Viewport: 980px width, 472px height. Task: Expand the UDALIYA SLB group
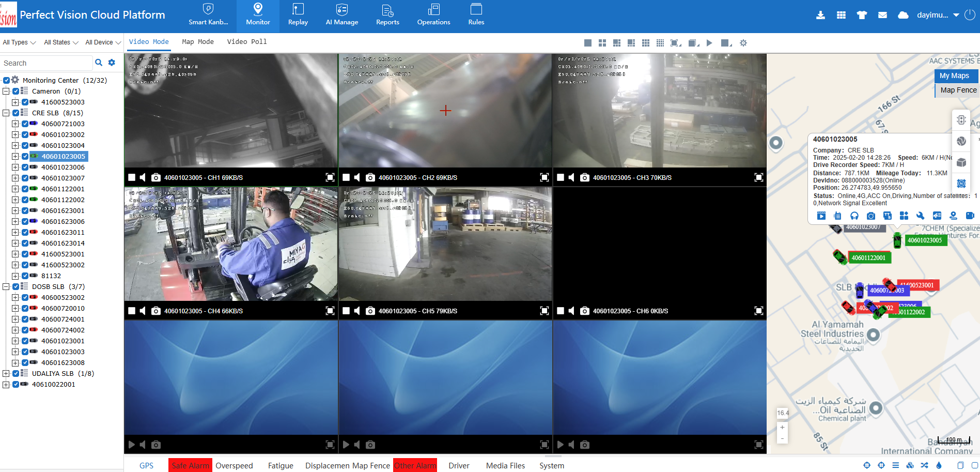tap(6, 373)
